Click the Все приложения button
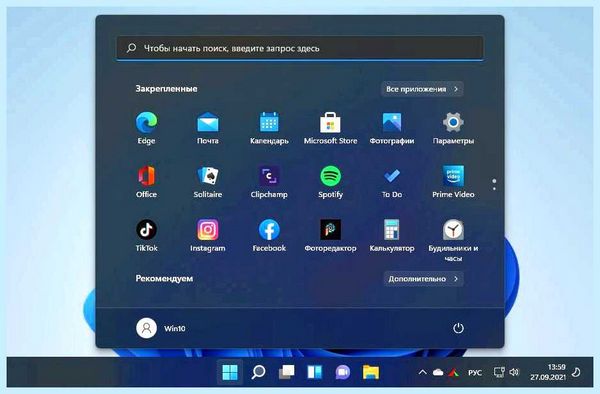The width and height of the screenshot is (600, 394). [422, 89]
